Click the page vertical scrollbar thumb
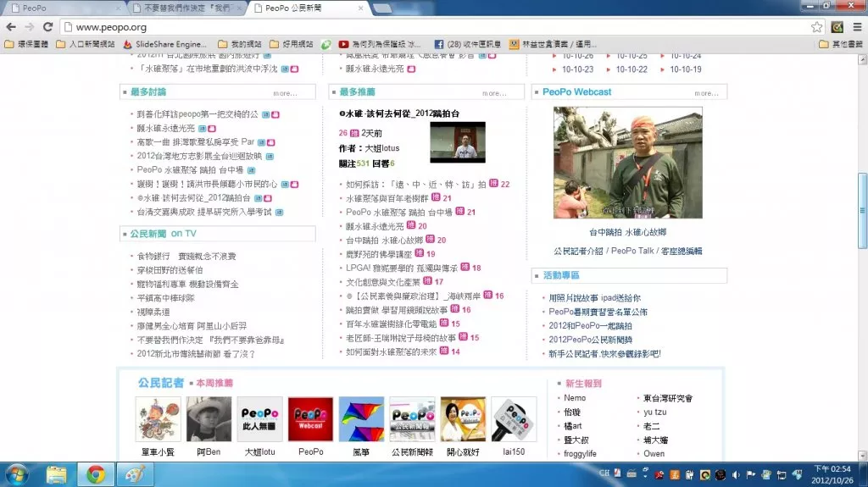Image resolution: width=868 pixels, height=487 pixels. point(862,210)
